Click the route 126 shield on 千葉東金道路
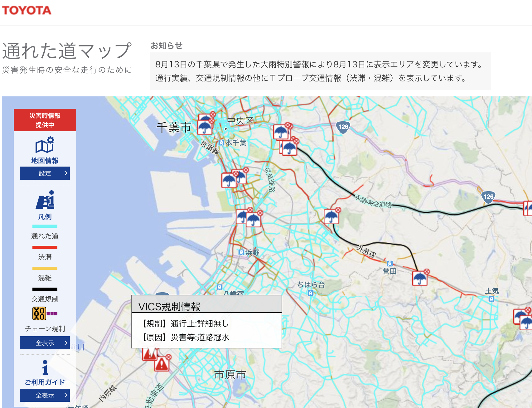The image size is (532, 408). coord(488,197)
